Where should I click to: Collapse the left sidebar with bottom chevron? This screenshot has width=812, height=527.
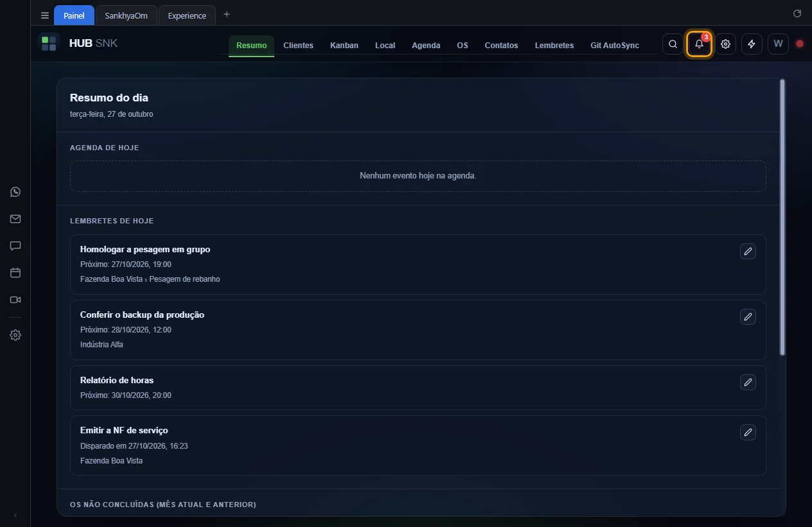(x=15, y=515)
